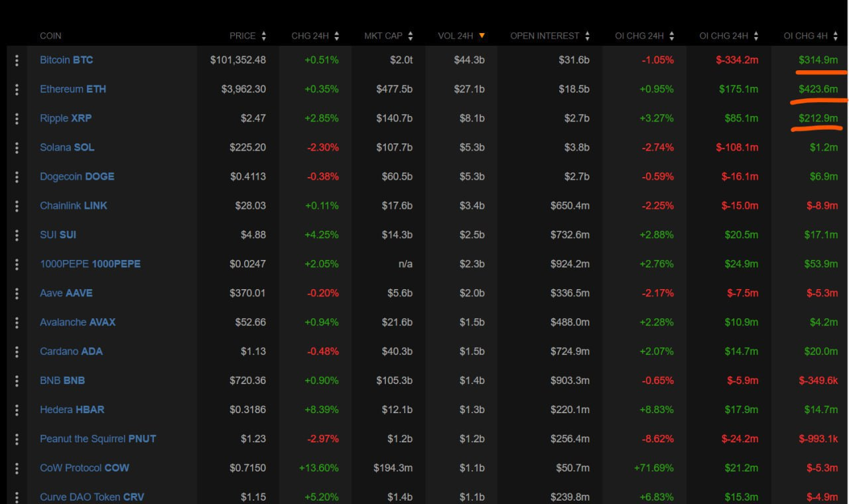Click the sort arrows on OPEN INTEREST
The height and width of the screenshot is (504, 849).
587,36
